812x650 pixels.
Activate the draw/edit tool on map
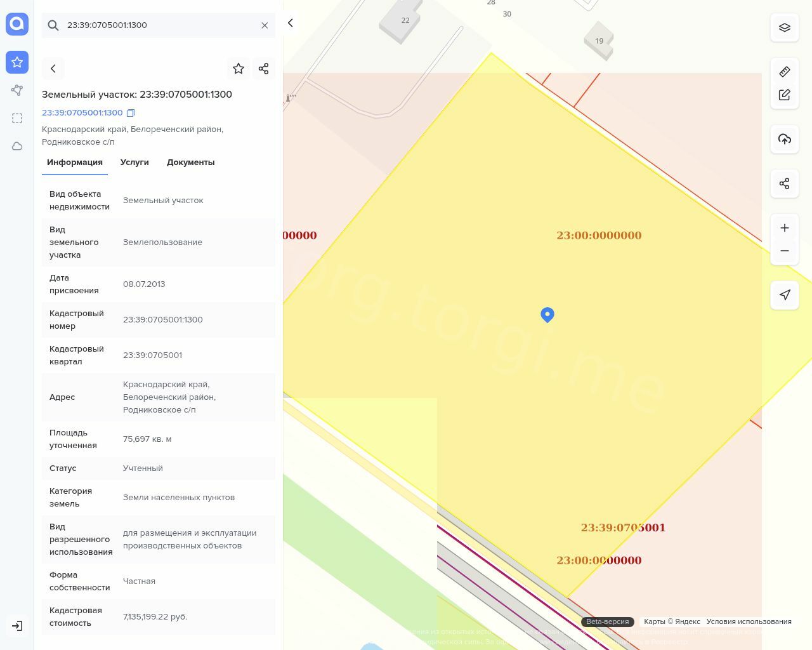tap(784, 95)
